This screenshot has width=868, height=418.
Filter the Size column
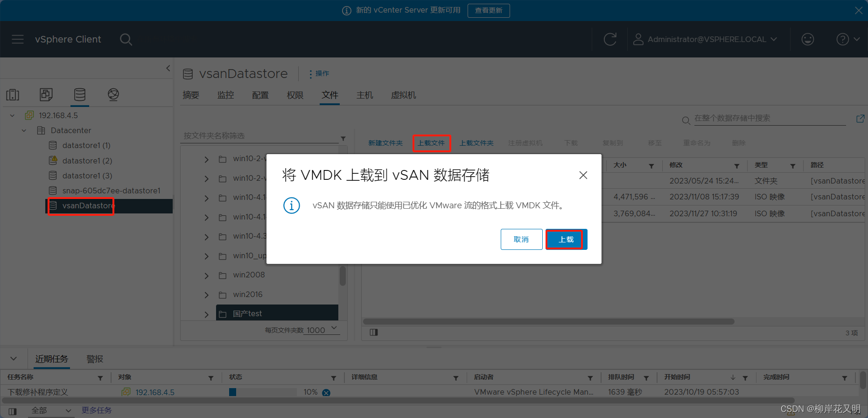point(651,166)
